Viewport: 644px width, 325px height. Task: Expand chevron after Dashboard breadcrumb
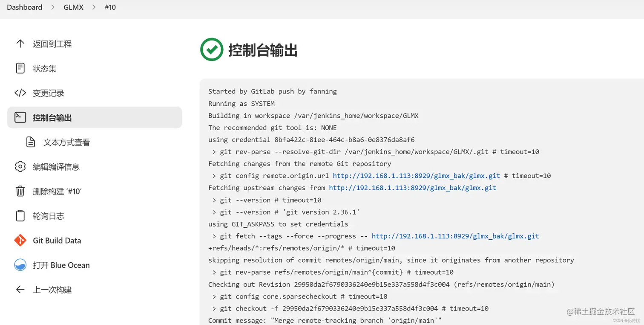pyautogui.click(x=53, y=7)
